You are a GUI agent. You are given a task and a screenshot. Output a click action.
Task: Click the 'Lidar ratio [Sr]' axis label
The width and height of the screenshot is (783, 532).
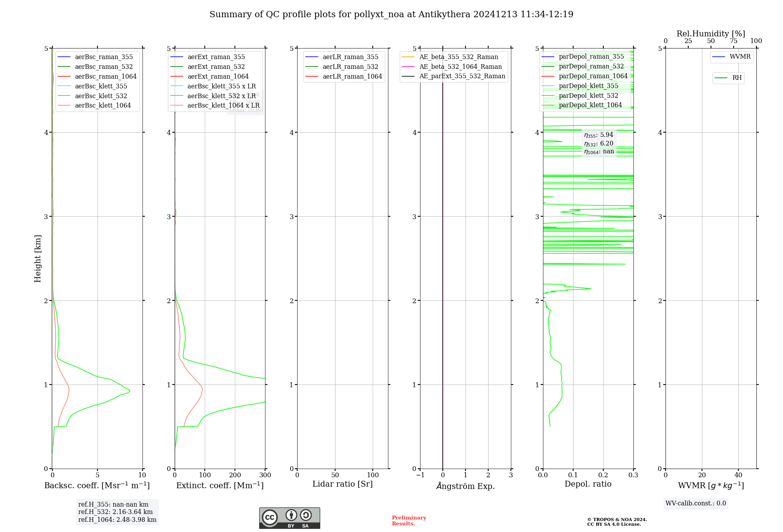click(343, 484)
